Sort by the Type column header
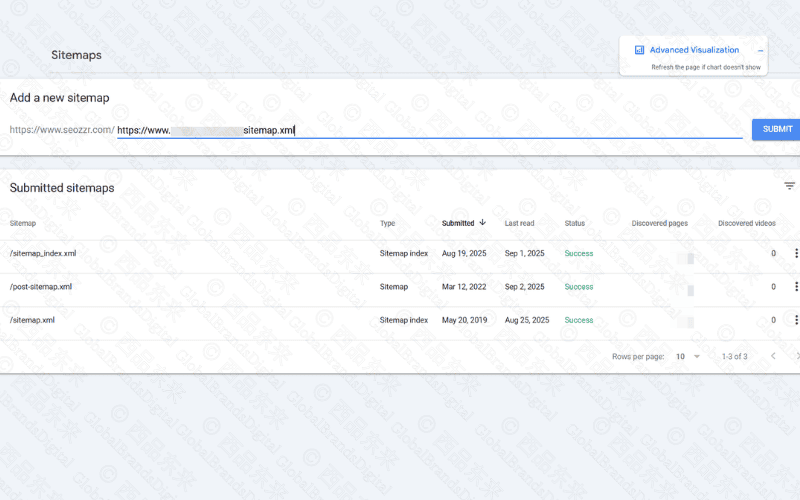800x500 pixels. coord(388,223)
